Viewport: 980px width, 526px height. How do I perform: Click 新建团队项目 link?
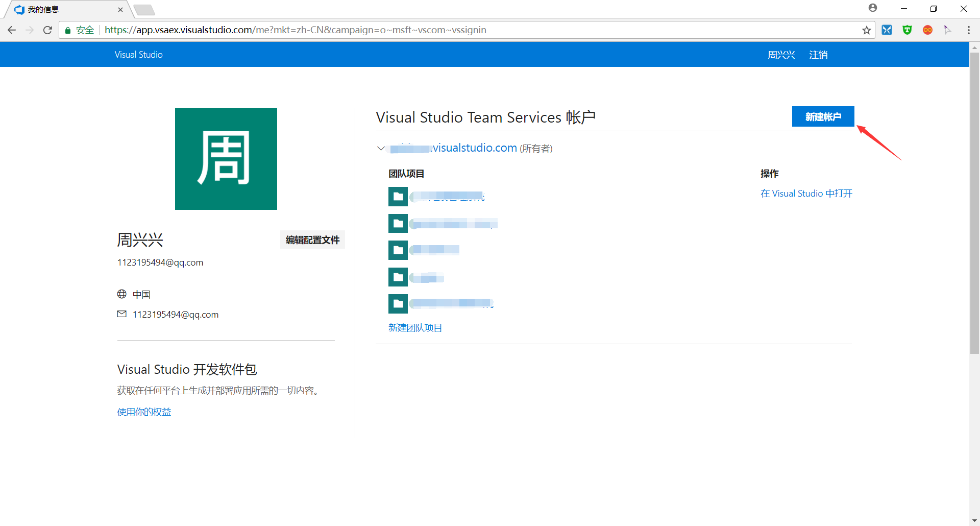point(415,328)
